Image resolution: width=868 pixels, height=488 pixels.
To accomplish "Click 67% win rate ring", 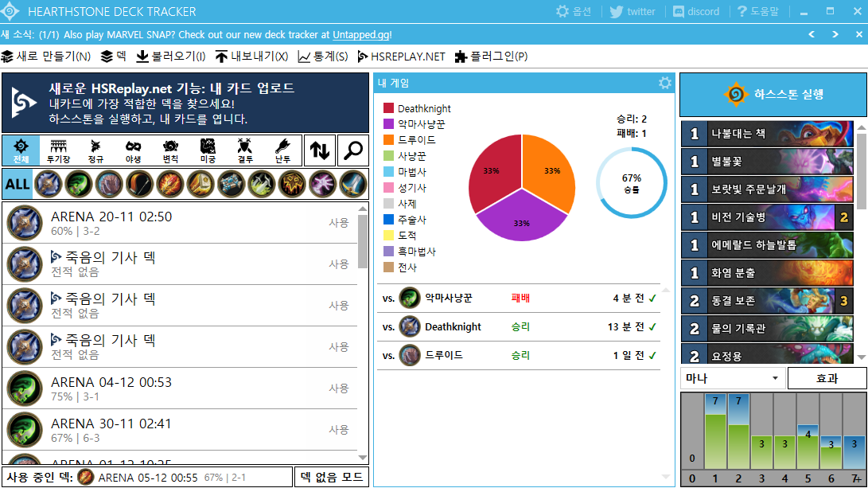I will 632,183.
